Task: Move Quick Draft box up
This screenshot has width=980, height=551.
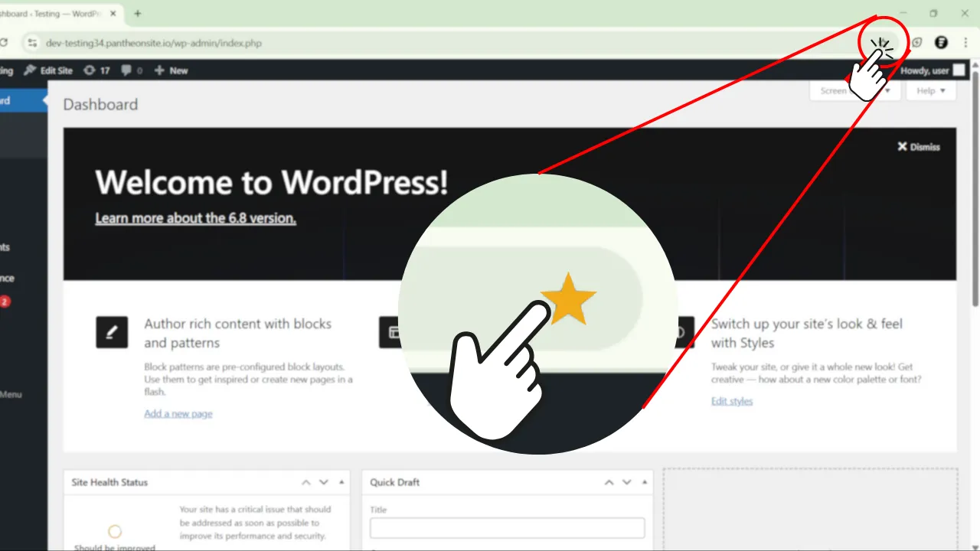Action: click(609, 482)
